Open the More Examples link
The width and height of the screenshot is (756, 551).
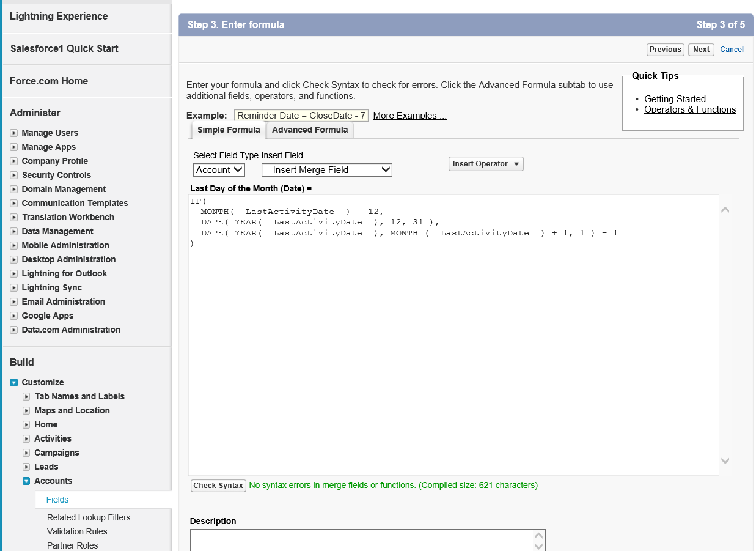[x=410, y=116]
